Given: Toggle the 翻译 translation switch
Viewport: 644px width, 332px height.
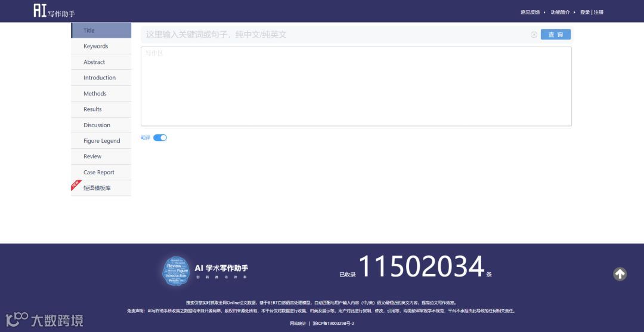Looking at the screenshot, I should (x=160, y=138).
